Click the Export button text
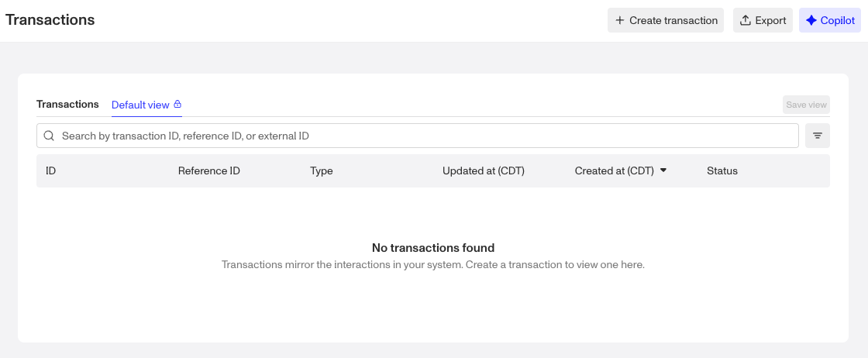Image resolution: width=868 pixels, height=358 pixels. [x=770, y=21]
